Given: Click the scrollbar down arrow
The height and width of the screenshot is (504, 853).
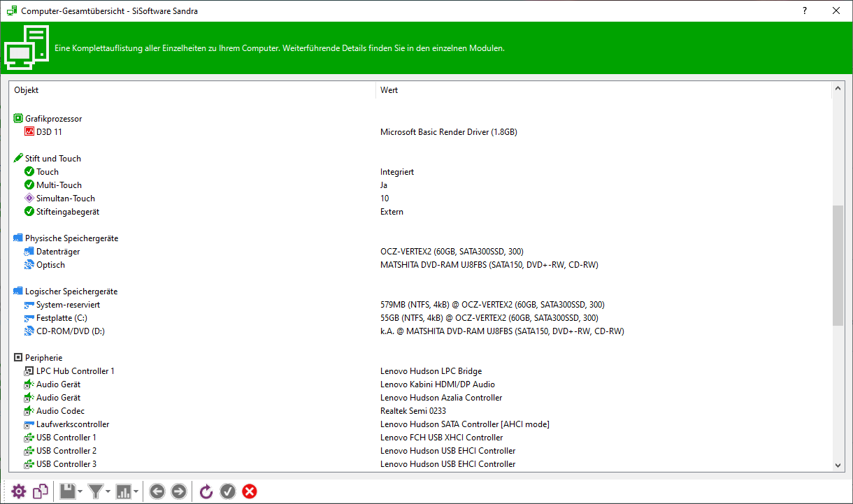Looking at the screenshot, I should point(838,465).
